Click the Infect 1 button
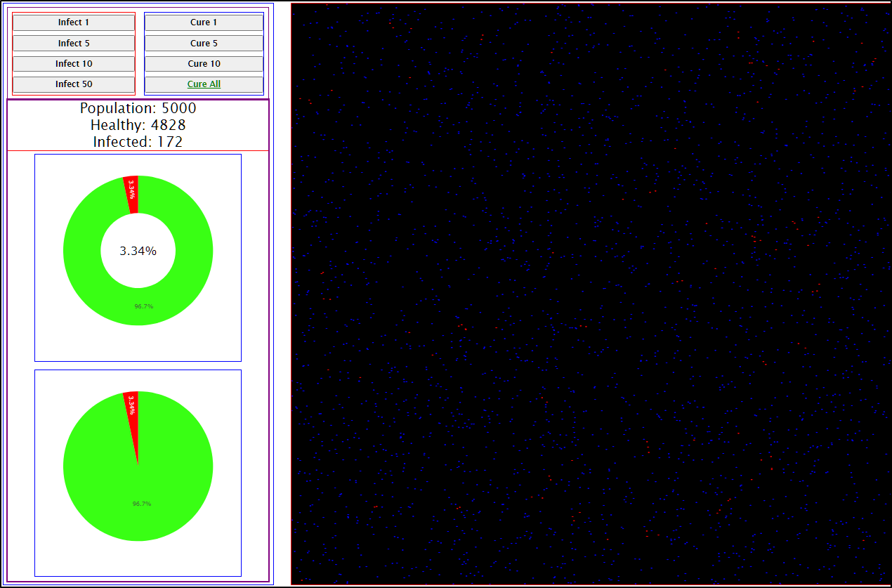This screenshot has width=892, height=588. click(73, 22)
